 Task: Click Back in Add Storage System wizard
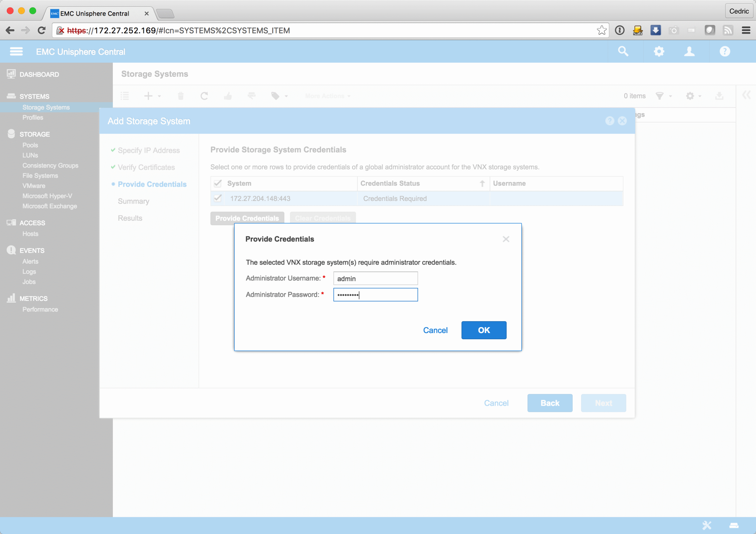point(550,403)
